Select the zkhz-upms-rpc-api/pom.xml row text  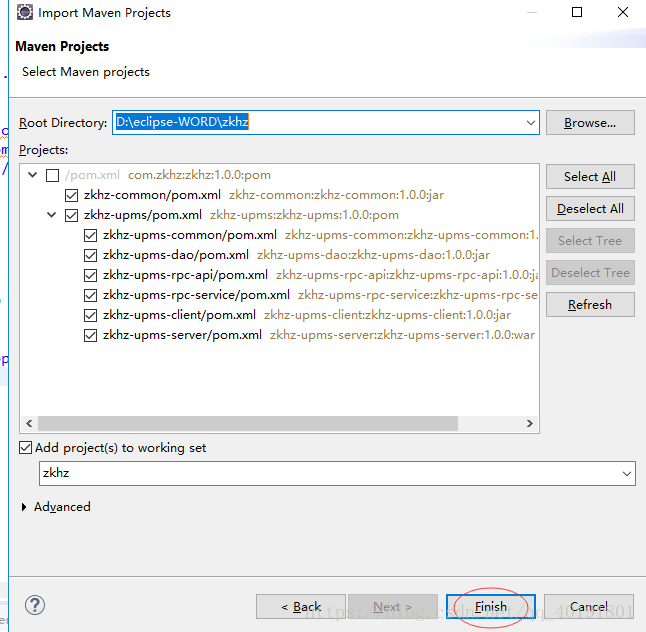point(185,275)
